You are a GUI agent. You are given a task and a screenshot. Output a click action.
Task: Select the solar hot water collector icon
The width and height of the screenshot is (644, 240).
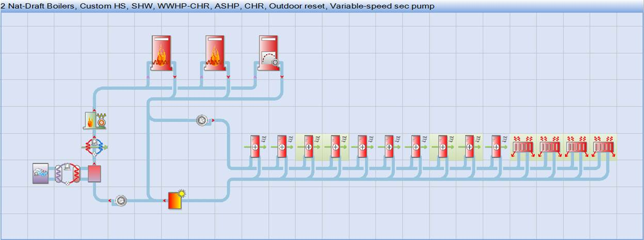[x=176, y=199]
